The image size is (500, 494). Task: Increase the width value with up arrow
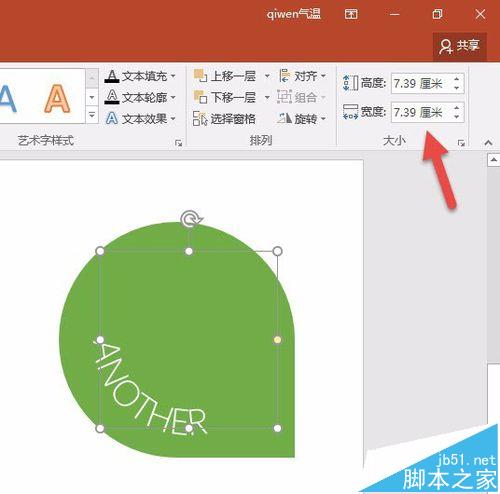click(457, 108)
